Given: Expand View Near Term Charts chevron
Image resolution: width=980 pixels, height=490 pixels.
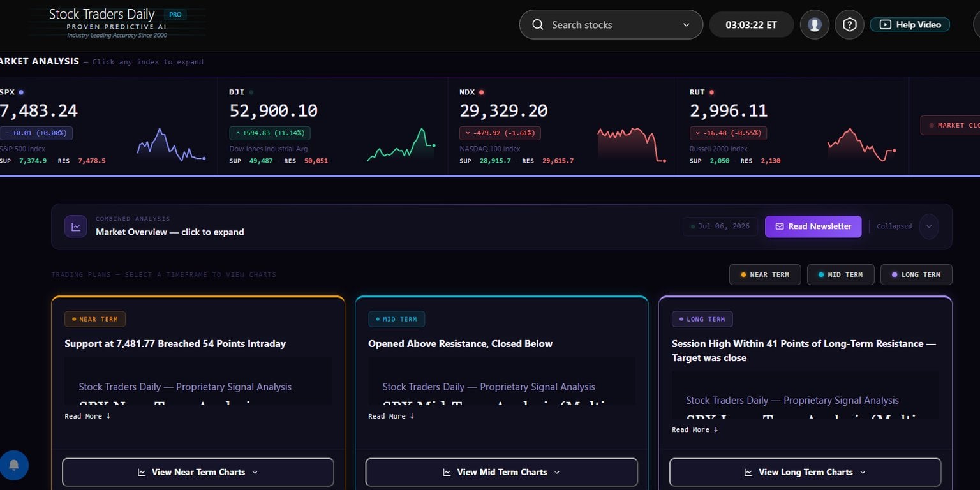Looking at the screenshot, I should [255, 473].
